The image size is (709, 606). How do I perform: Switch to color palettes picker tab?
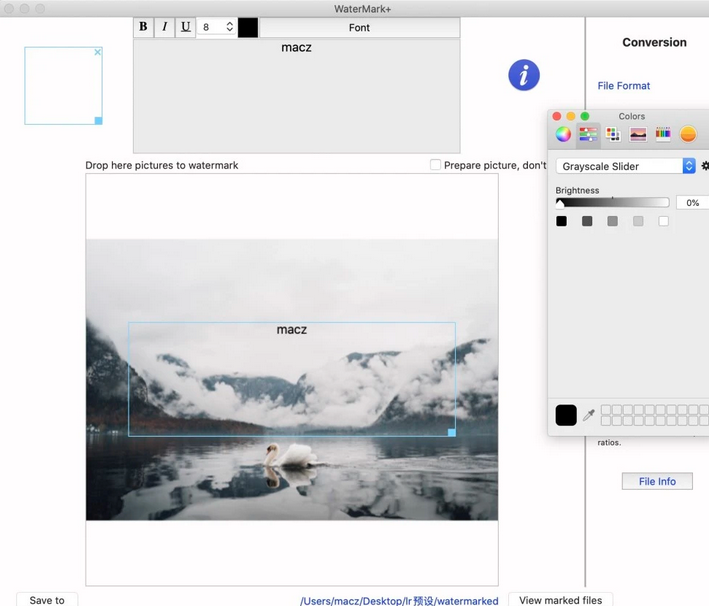(613, 134)
